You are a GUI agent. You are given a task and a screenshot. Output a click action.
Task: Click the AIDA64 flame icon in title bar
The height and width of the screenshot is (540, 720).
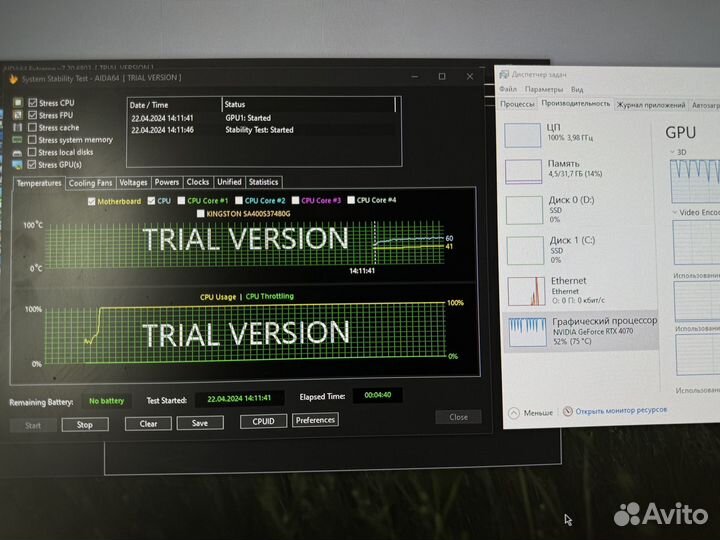pos(13,80)
